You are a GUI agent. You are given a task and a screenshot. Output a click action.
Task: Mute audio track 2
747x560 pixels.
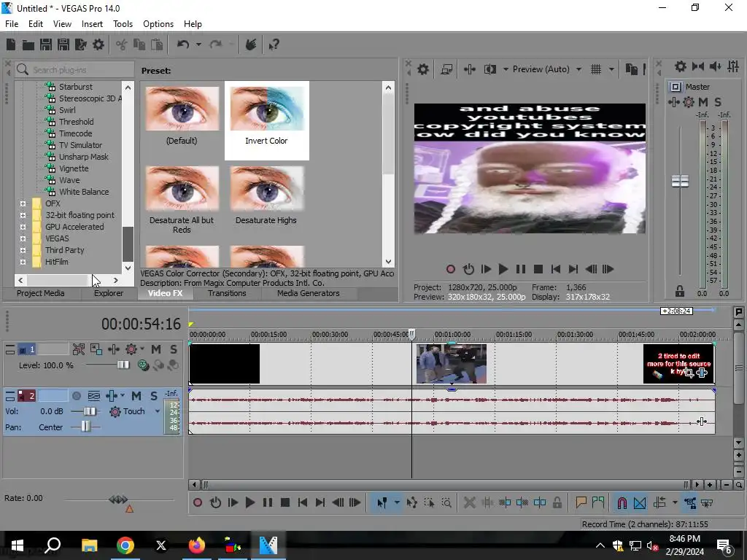pyautogui.click(x=136, y=396)
